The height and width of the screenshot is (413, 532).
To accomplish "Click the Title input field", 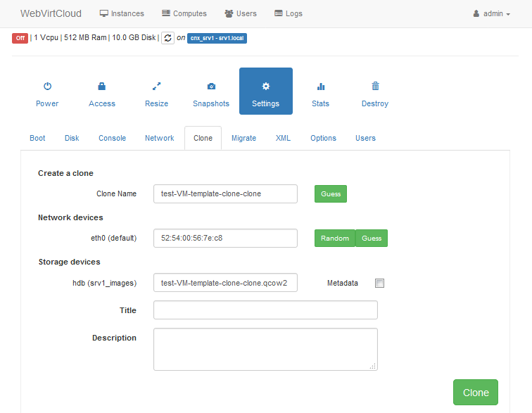I will tap(265, 310).
